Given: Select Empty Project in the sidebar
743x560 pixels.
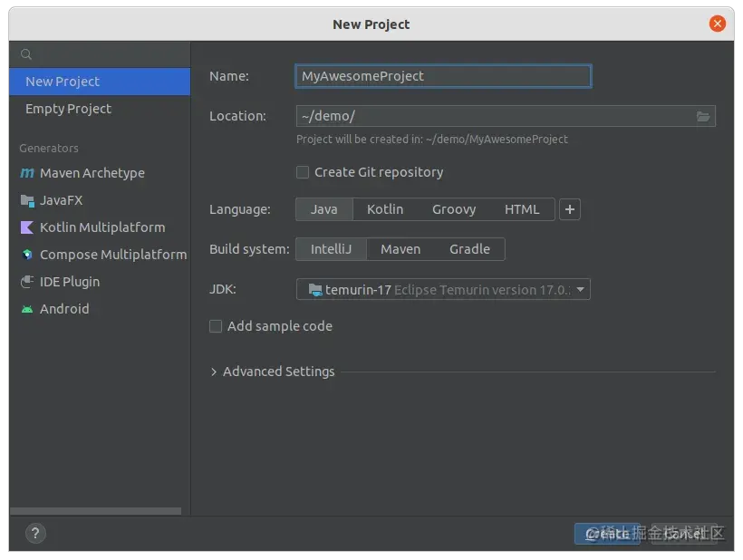Looking at the screenshot, I should (100, 109).
